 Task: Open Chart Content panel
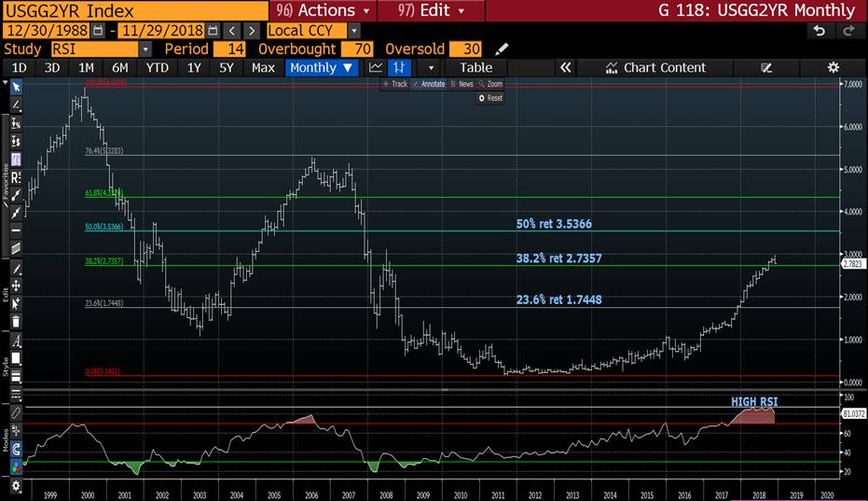(x=655, y=67)
